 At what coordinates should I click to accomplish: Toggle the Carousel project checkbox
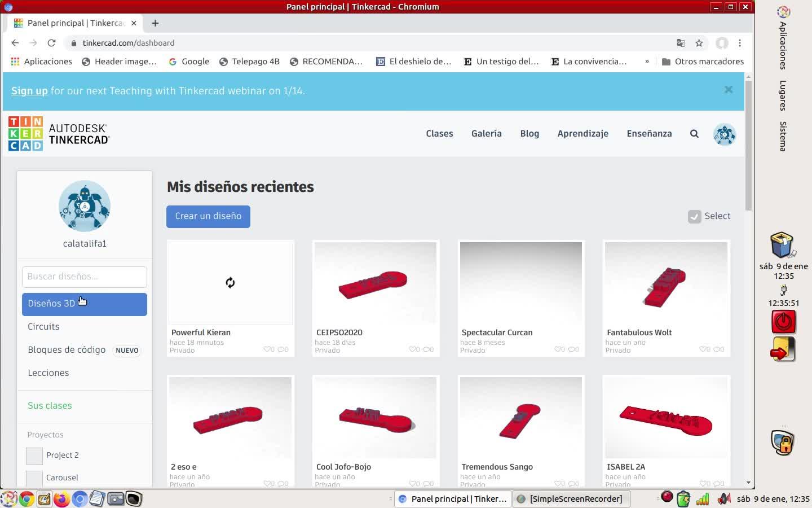[34, 478]
